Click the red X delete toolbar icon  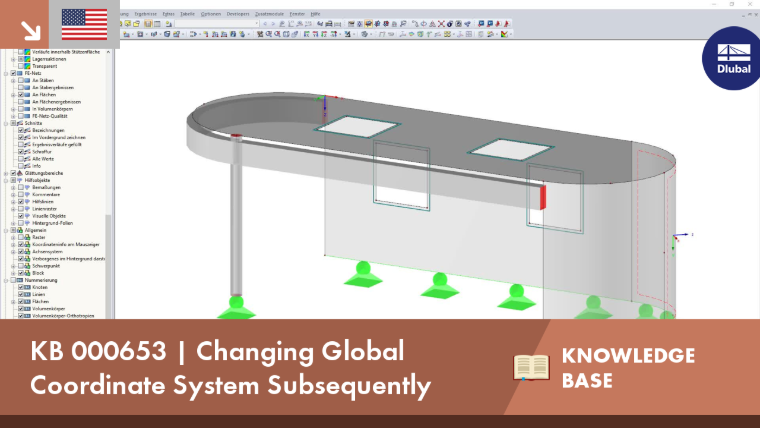click(441, 23)
